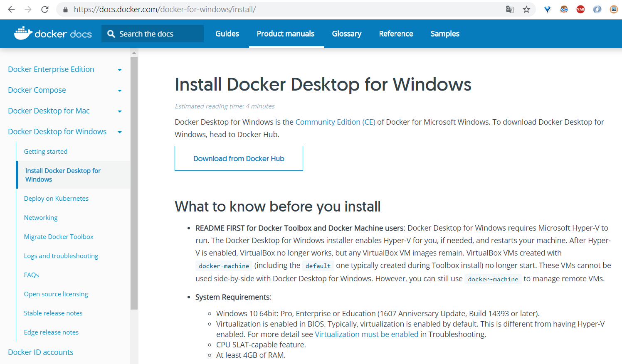Open the goggles-face extension icon
The height and width of the screenshot is (364, 622).
pos(564,9)
